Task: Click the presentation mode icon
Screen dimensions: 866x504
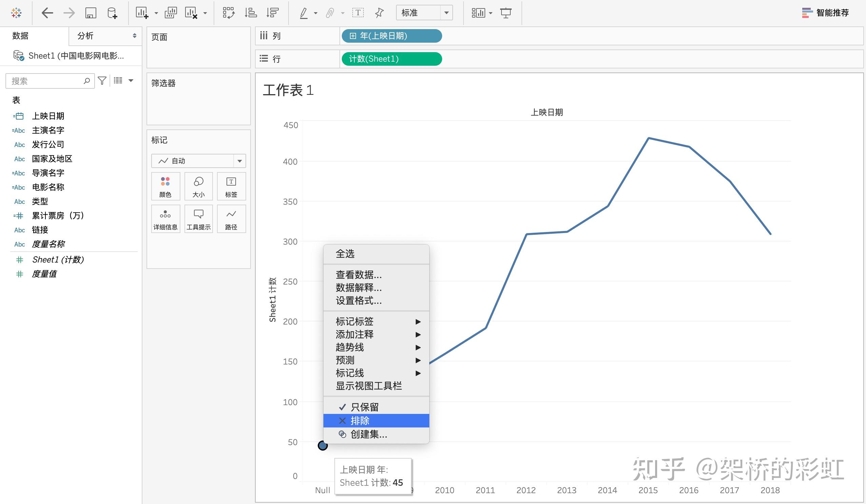Action: (506, 13)
